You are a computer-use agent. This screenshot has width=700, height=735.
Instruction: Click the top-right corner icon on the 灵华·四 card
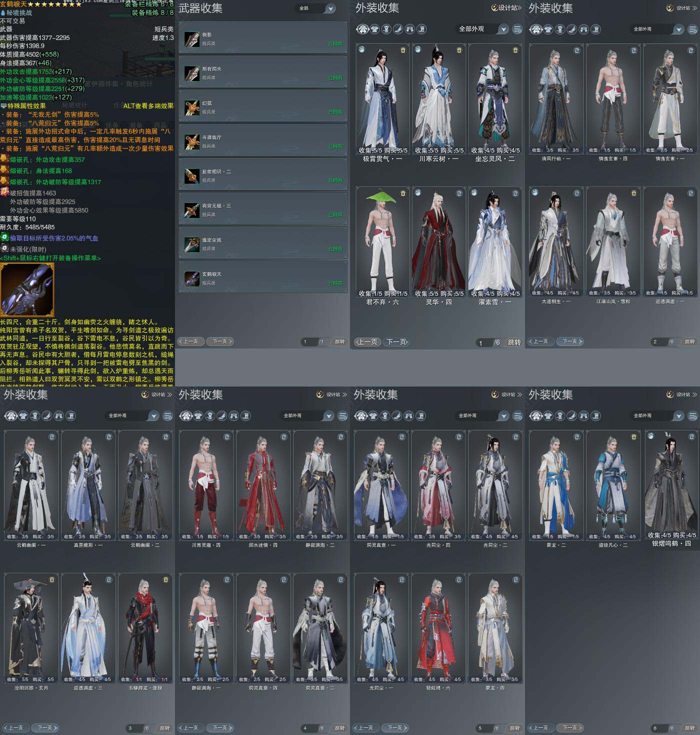coord(459,193)
